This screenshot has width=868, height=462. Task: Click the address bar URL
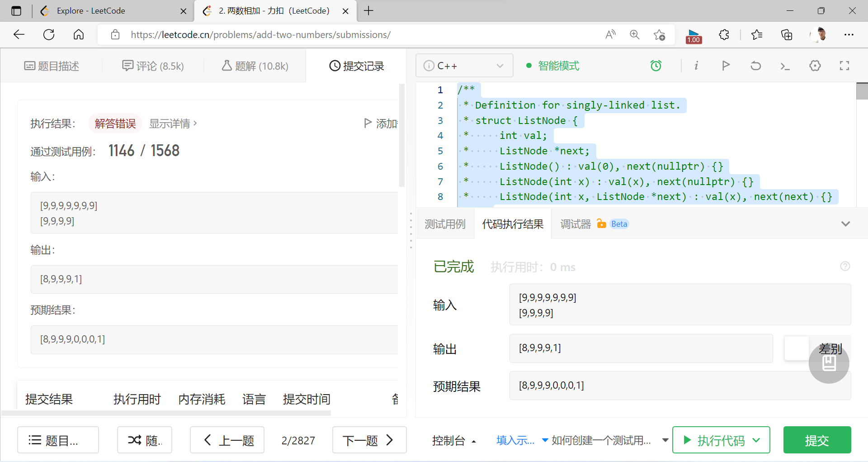[260, 34]
